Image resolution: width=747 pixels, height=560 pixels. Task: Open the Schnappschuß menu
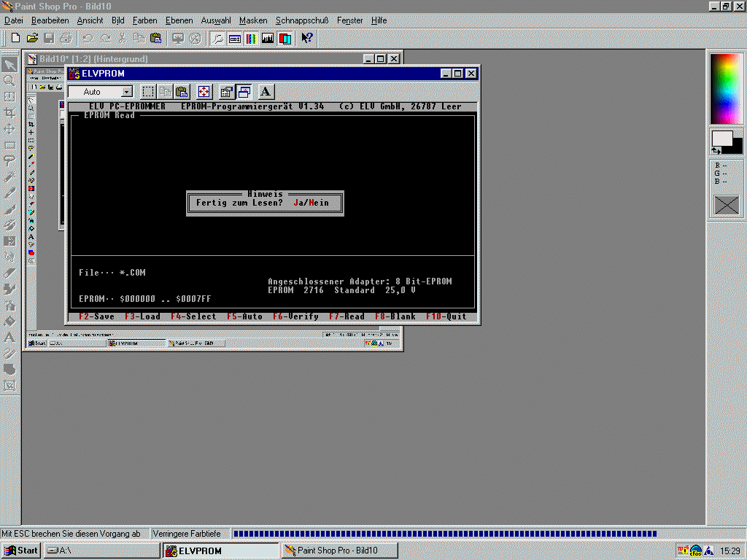coord(302,20)
